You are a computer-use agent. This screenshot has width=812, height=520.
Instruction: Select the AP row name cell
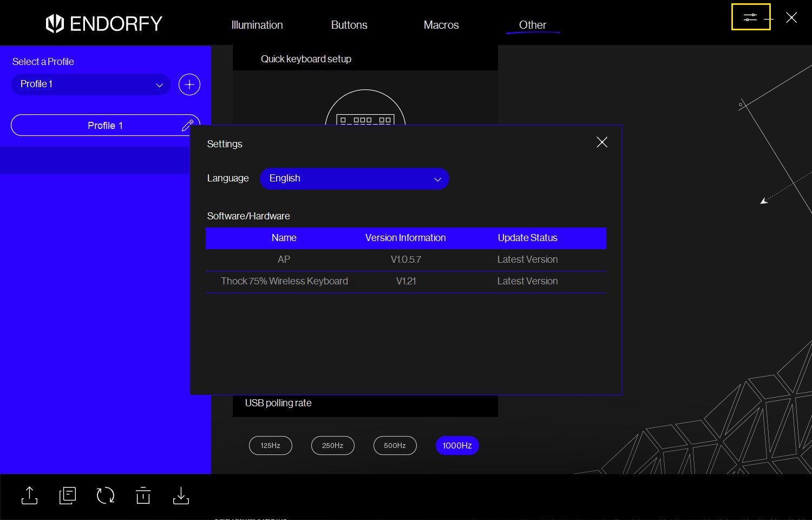click(x=284, y=259)
